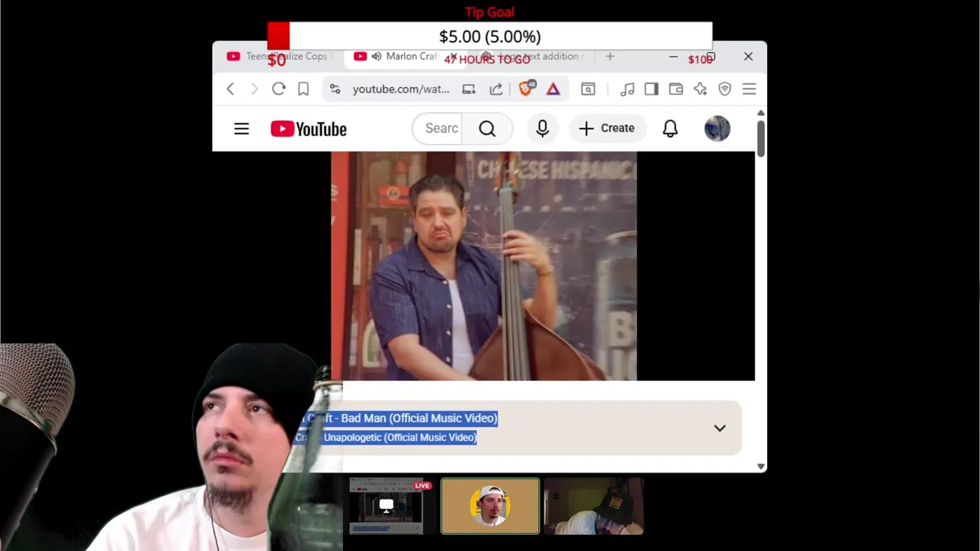Select the dark cap webcam thumbnail
980x551 pixels.
point(594,506)
